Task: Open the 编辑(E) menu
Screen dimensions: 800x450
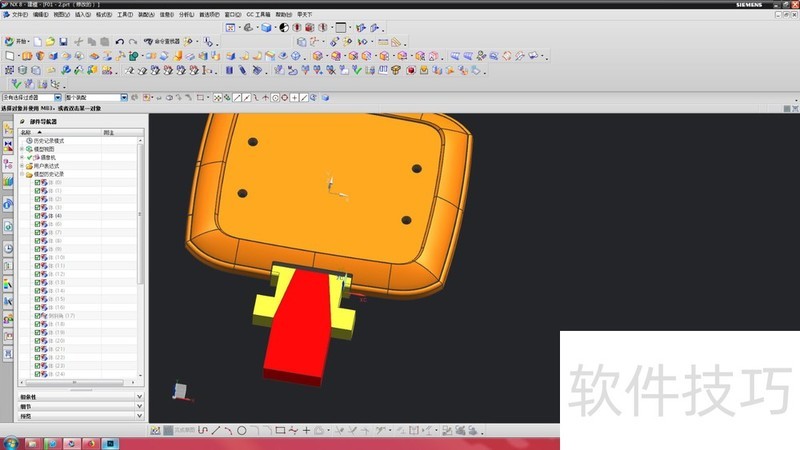Action: (41, 14)
